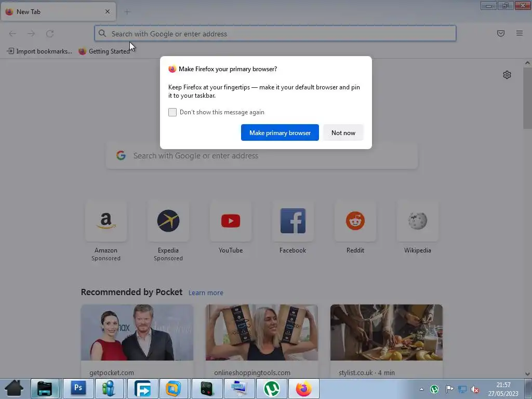
Task: Click Import bookmarks in the bookmarks toolbar
Action: click(x=39, y=51)
